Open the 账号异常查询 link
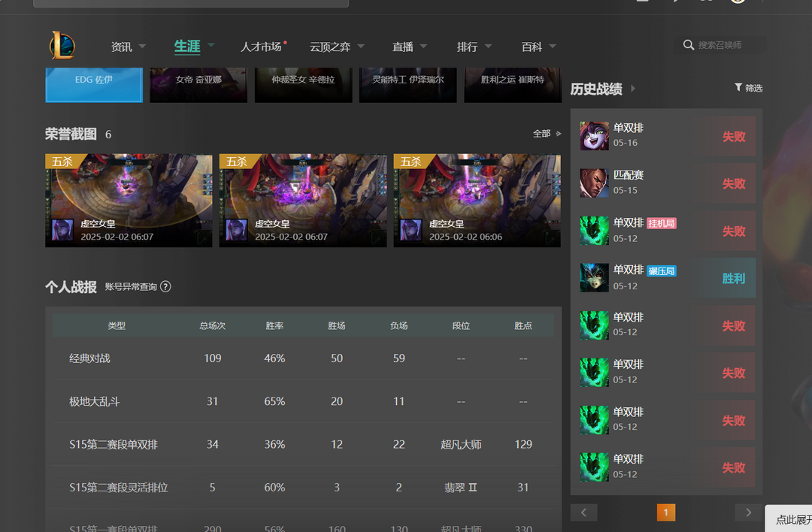812x532 pixels. coord(131,287)
